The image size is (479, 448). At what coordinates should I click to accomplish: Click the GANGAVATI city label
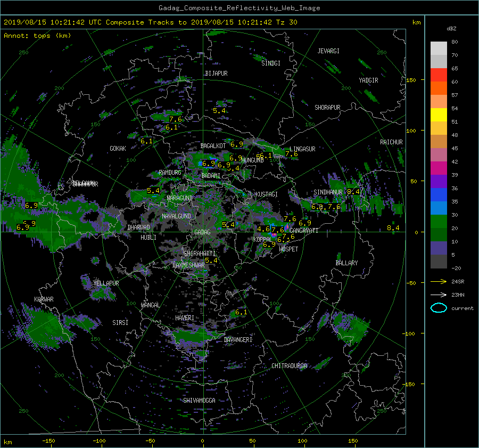304,230
